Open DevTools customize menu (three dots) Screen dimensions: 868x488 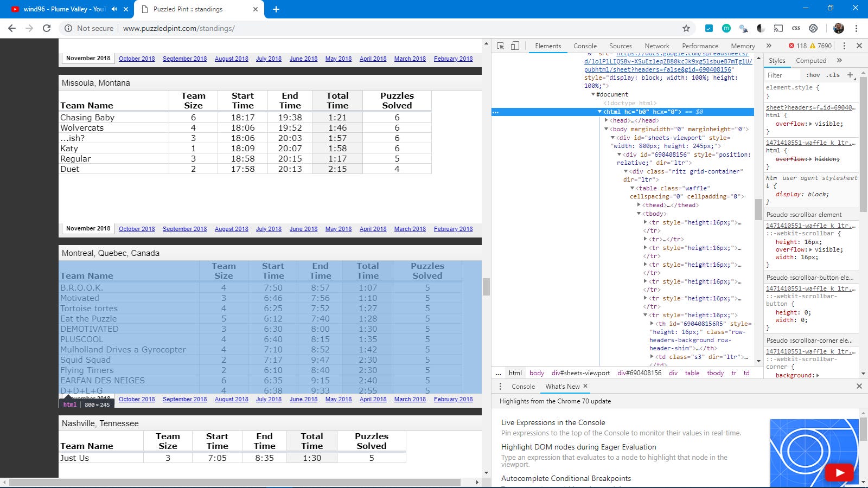coord(844,46)
